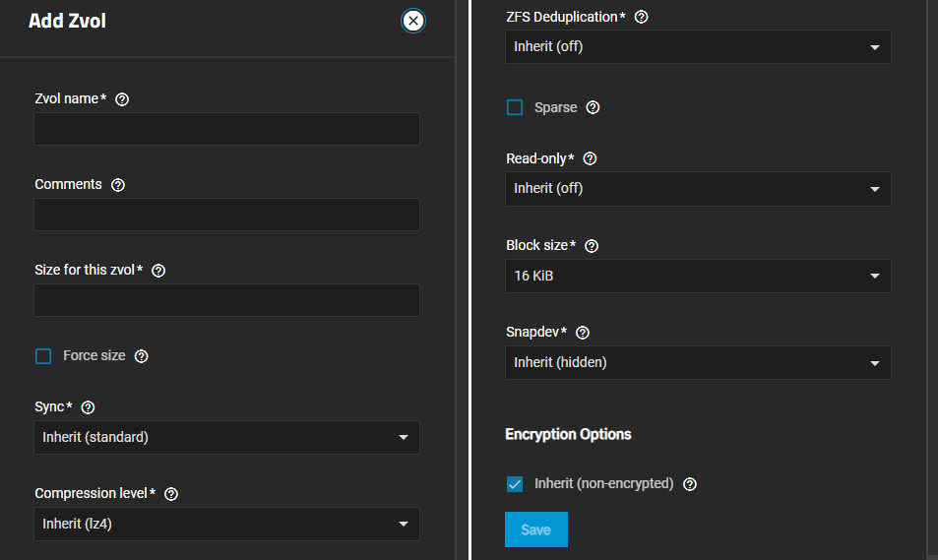The image size is (938, 560).
Task: Click the ZFS Deduplication help icon
Action: pos(642,18)
